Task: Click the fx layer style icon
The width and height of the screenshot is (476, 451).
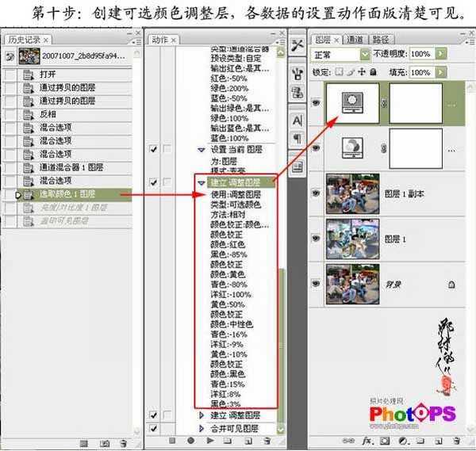Action: coord(367,439)
